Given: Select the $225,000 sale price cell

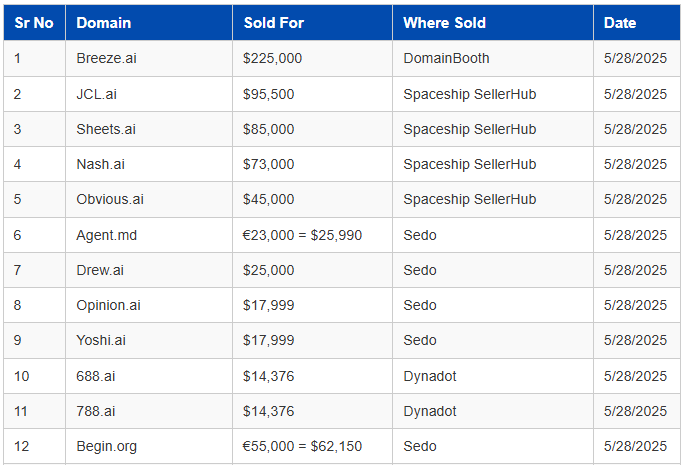Looking at the screenshot, I should pos(272,58).
